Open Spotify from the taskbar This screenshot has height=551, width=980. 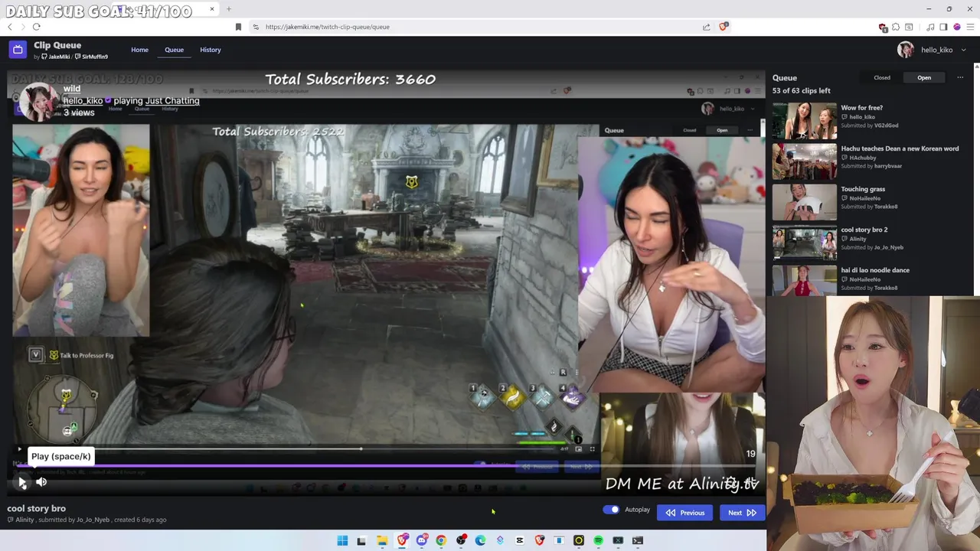tap(598, 540)
